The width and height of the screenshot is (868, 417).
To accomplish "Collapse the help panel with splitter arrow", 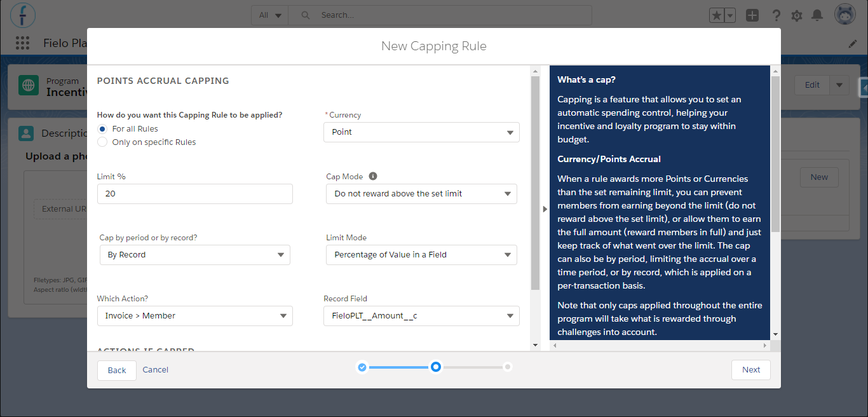I will click(545, 208).
